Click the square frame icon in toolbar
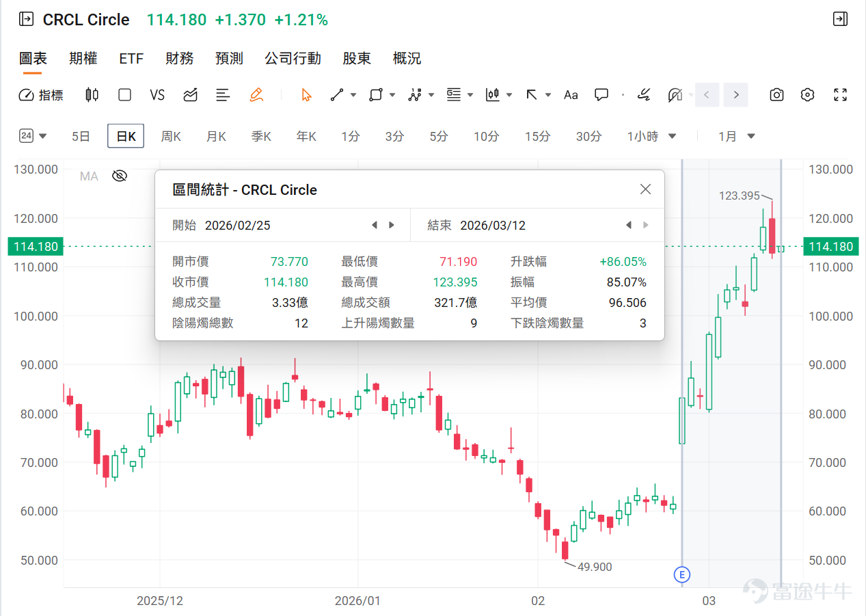The width and height of the screenshot is (866, 616). 124,95
